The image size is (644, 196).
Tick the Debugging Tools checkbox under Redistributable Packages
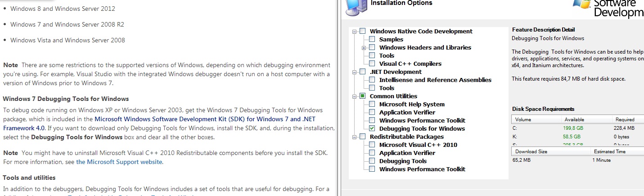pyautogui.click(x=372, y=161)
